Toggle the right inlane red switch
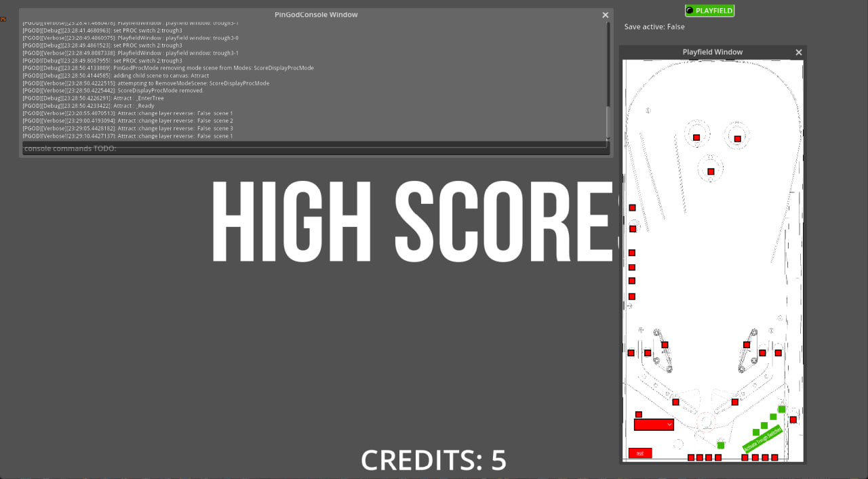 click(762, 353)
